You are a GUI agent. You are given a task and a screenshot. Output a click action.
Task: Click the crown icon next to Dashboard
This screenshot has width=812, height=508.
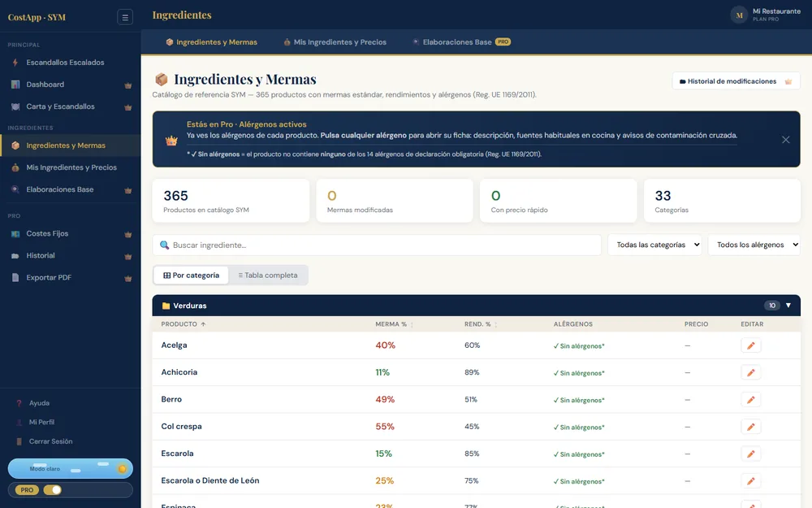click(128, 85)
